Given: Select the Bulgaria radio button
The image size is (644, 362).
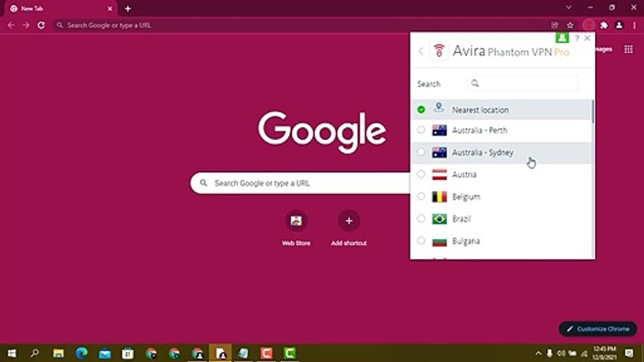Looking at the screenshot, I should pyautogui.click(x=421, y=241).
